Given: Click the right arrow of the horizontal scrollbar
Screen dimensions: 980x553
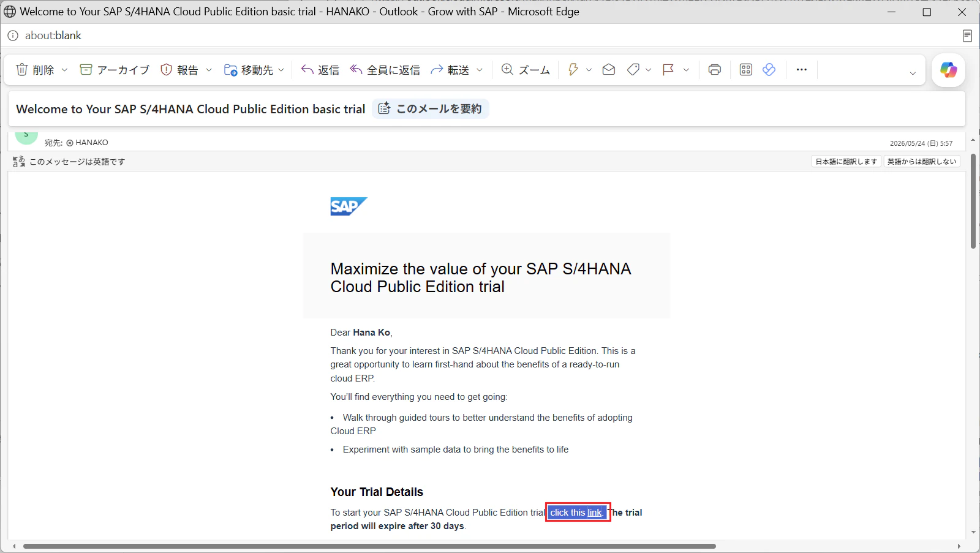Looking at the screenshot, I should coord(959,546).
